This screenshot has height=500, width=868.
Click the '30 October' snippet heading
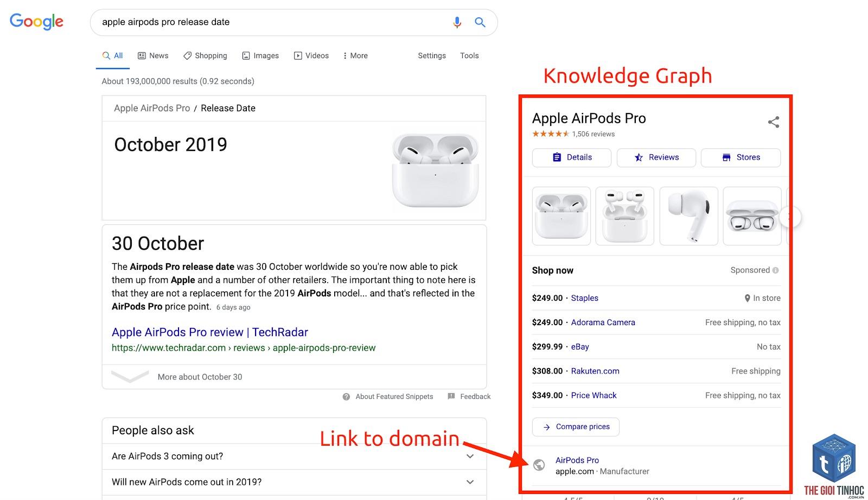pyautogui.click(x=158, y=244)
